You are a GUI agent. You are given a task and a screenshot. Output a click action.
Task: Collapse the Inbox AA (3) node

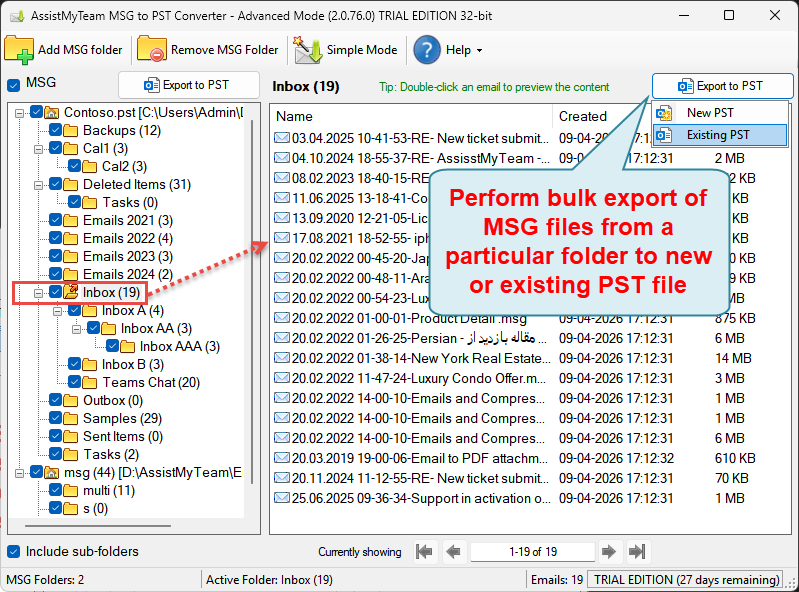76,329
